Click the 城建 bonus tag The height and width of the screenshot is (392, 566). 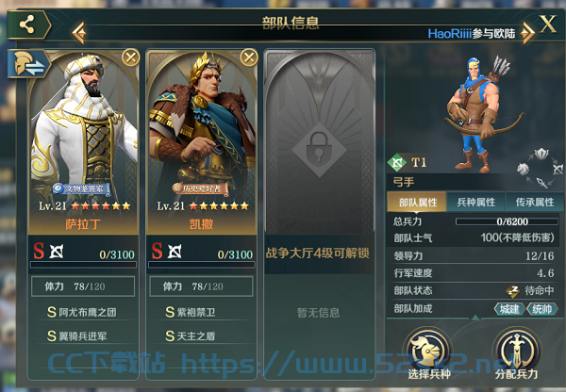pyautogui.click(x=509, y=309)
